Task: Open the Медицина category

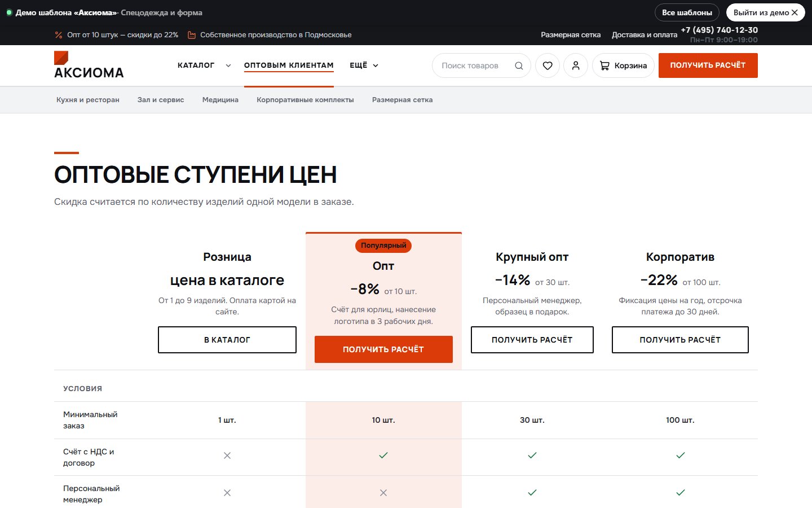Action: point(220,100)
